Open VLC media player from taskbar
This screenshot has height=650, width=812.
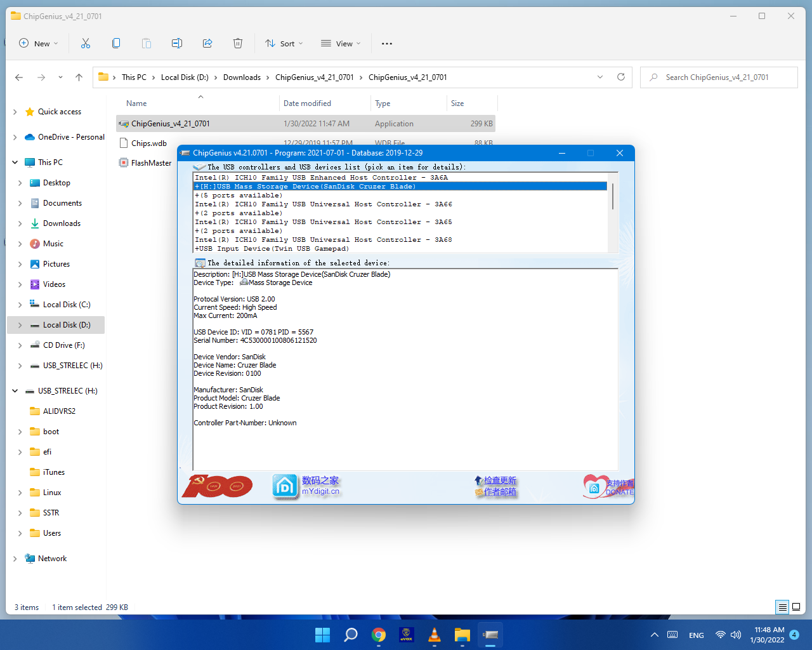point(435,635)
